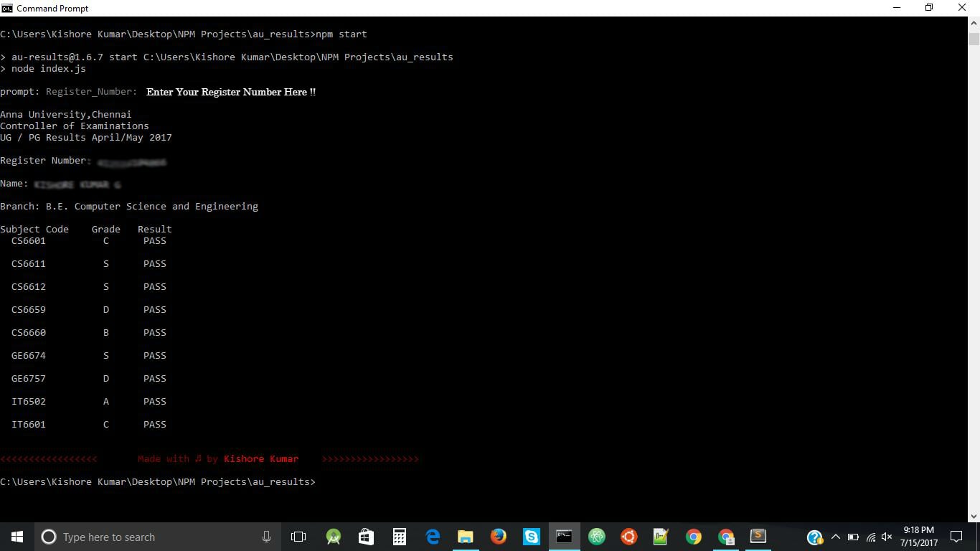980x551 pixels.
Task: Show hidden system tray icons
Action: click(835, 537)
